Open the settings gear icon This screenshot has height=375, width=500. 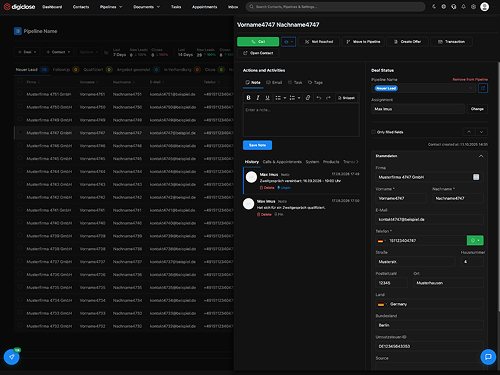473,7
